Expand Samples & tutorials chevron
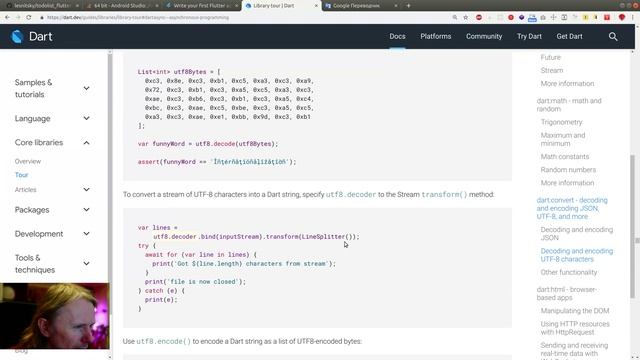This screenshot has width=640, height=360. (x=87, y=88)
